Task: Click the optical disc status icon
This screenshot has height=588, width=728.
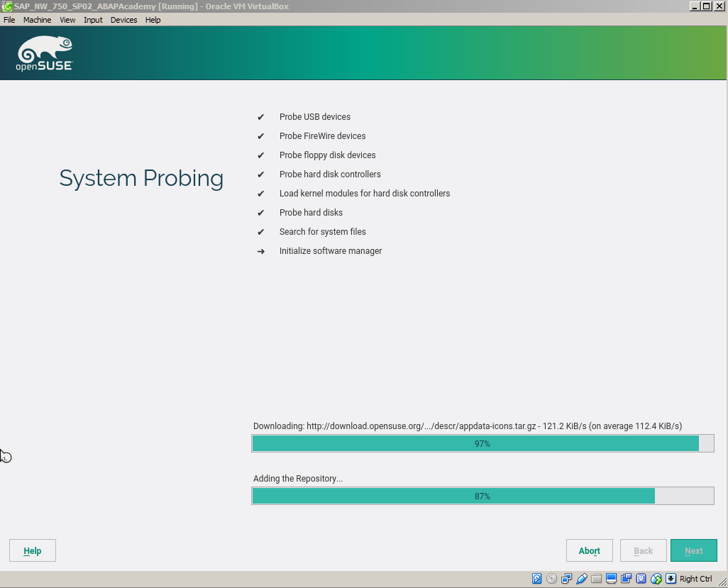Action: tap(551, 578)
